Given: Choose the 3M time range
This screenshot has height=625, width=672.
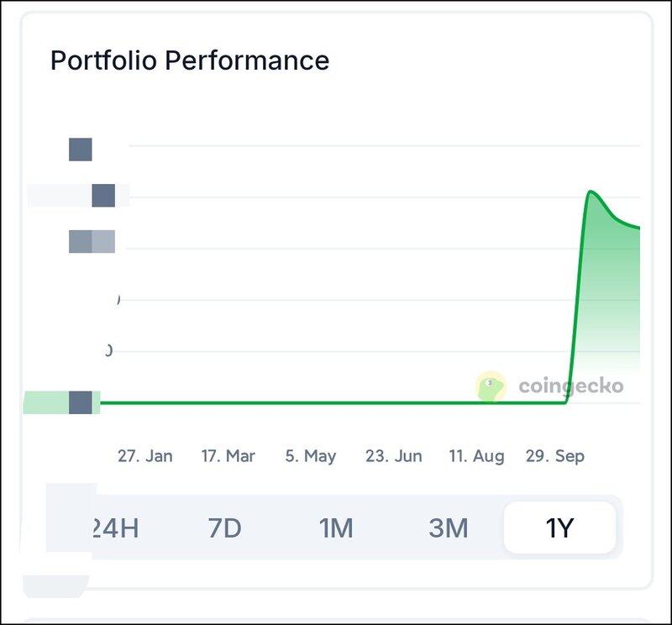Looking at the screenshot, I should click(x=448, y=528).
